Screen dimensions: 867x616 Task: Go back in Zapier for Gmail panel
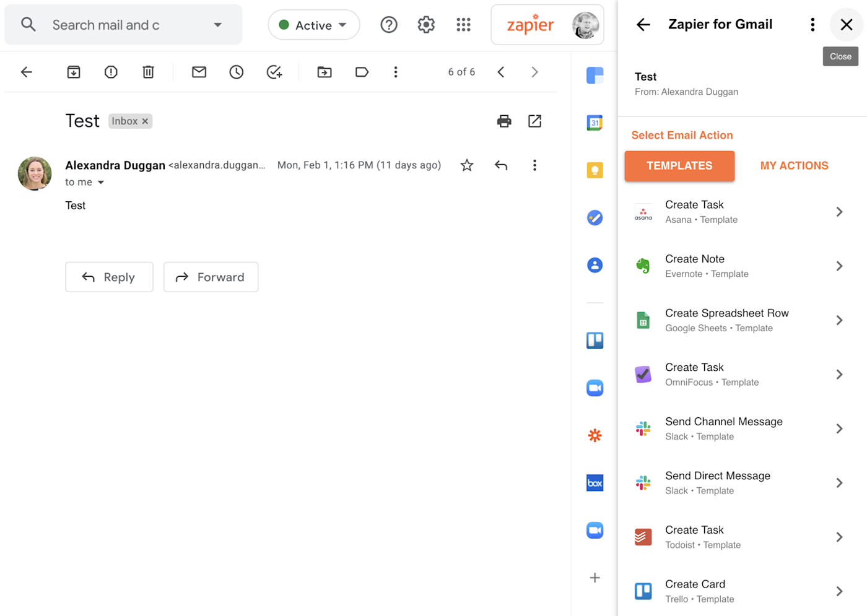[x=643, y=25]
